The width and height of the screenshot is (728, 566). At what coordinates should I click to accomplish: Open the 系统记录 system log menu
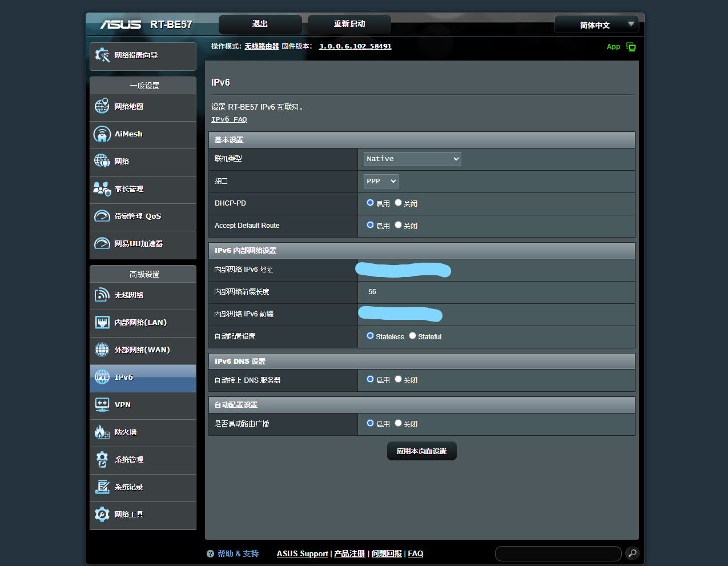click(102, 488)
